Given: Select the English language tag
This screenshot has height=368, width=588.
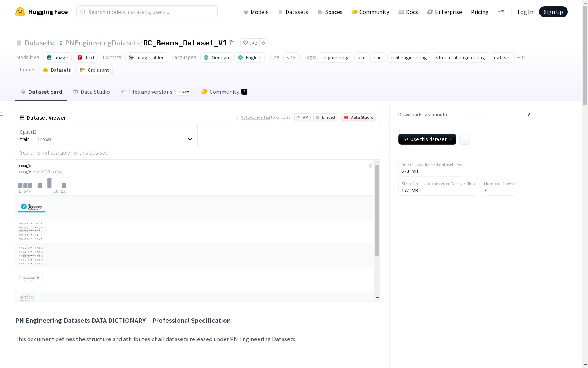Looking at the screenshot, I should [x=250, y=57].
